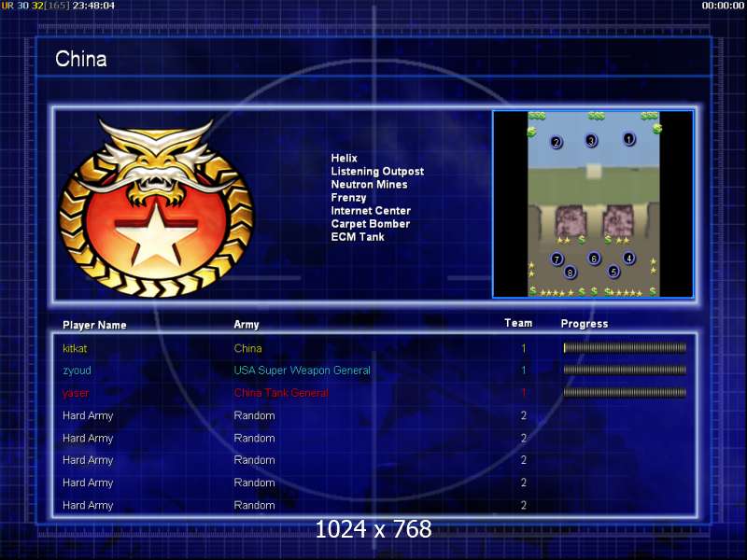
Task: Click the team number in kitkat's row
Action: tap(524, 348)
